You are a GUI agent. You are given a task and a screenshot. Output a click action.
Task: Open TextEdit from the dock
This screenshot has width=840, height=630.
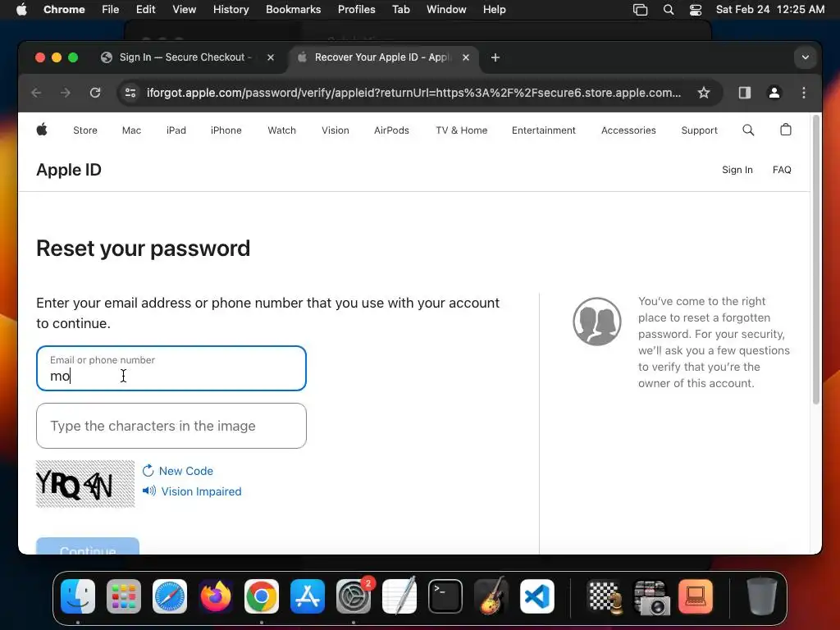399,596
